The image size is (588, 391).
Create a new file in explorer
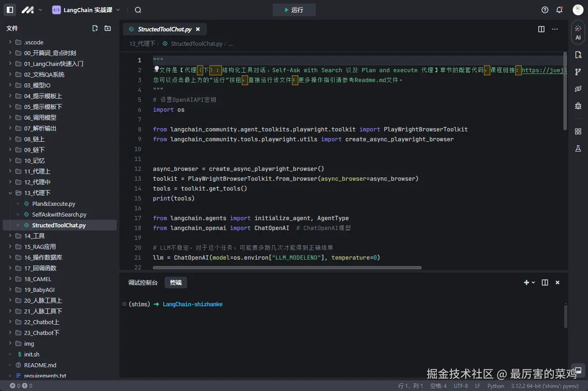95,28
